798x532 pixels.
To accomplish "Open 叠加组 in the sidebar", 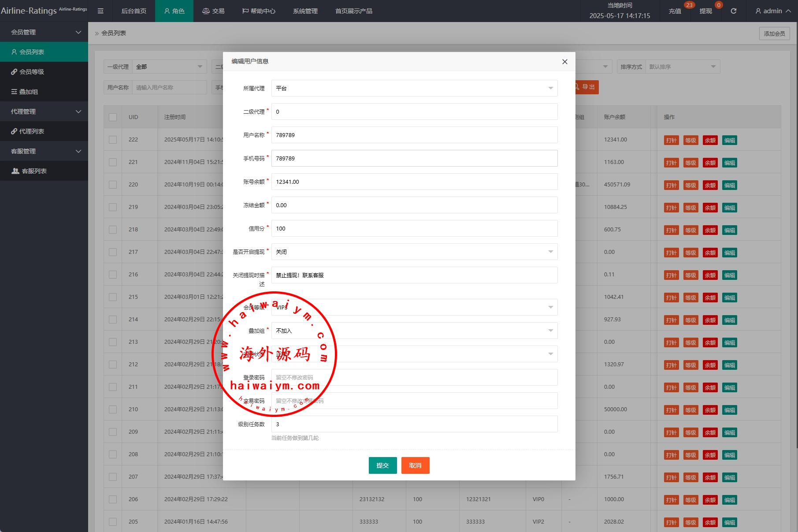I will (x=29, y=92).
